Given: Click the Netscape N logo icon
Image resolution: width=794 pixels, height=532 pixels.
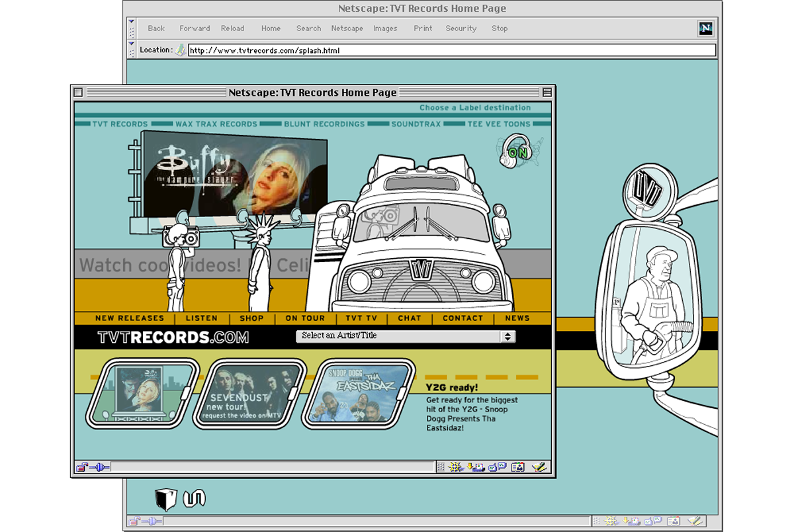Looking at the screenshot, I should coord(705,28).
